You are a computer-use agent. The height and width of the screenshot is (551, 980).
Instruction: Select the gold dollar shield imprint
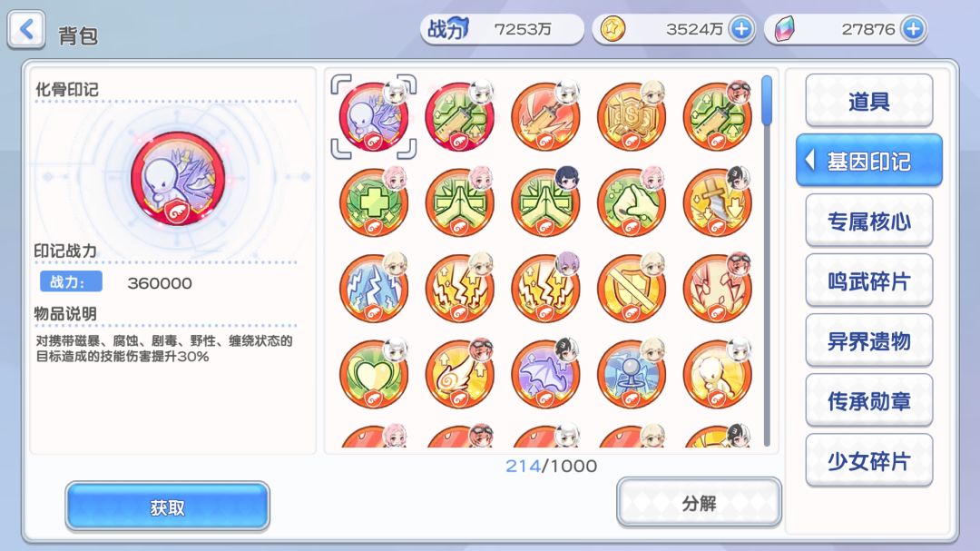(x=632, y=116)
